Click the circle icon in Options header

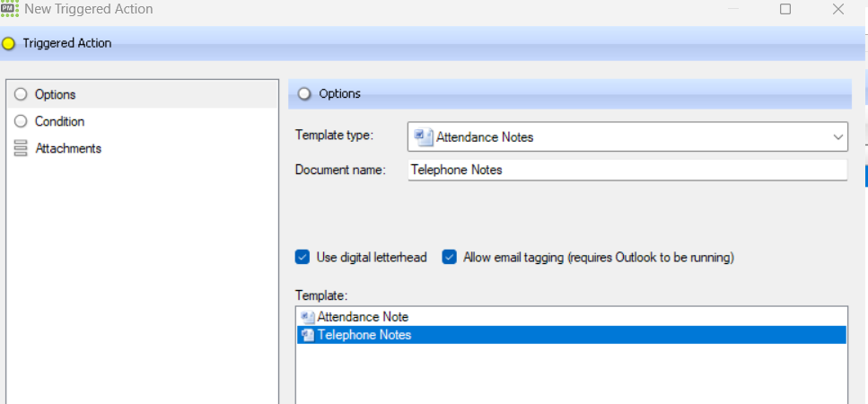[x=304, y=93]
